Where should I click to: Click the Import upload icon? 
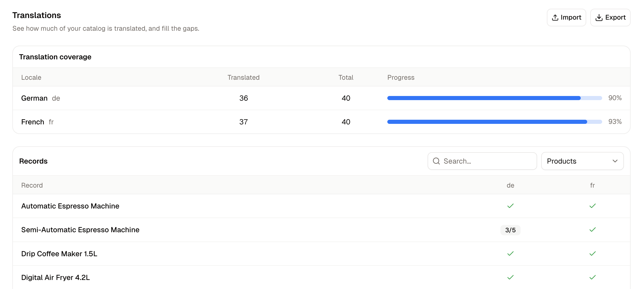click(555, 18)
